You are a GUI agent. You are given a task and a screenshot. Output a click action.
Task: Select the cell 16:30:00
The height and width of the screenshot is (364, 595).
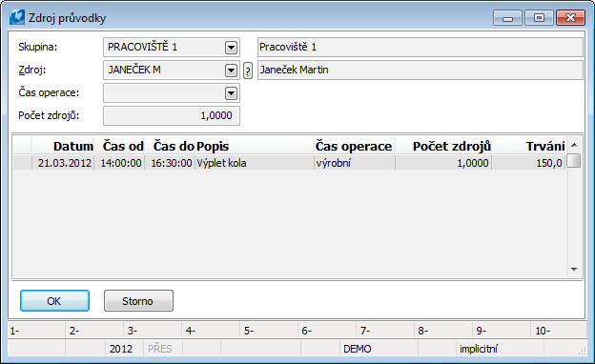click(170, 163)
